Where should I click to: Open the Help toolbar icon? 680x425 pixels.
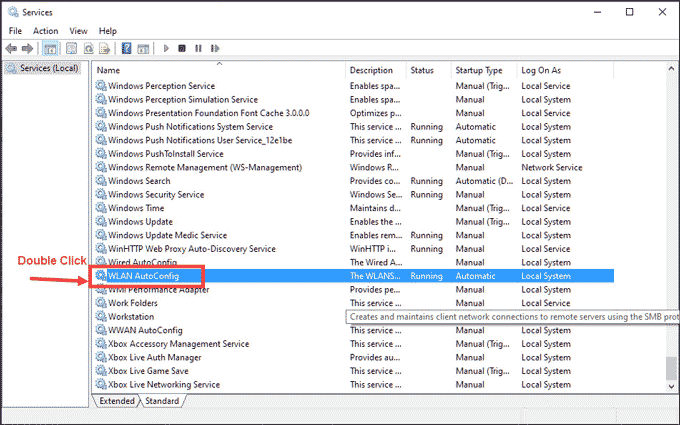tap(126, 49)
